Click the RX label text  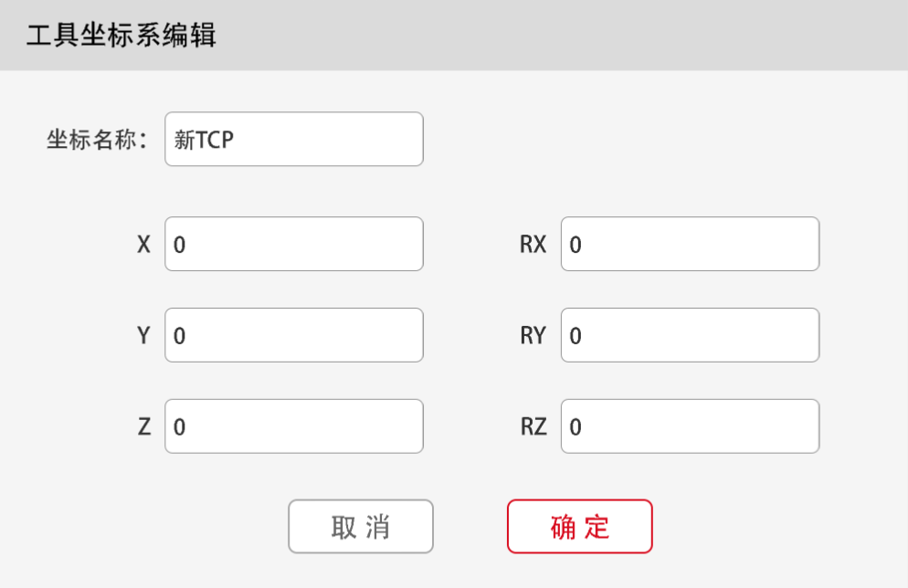pos(533,245)
